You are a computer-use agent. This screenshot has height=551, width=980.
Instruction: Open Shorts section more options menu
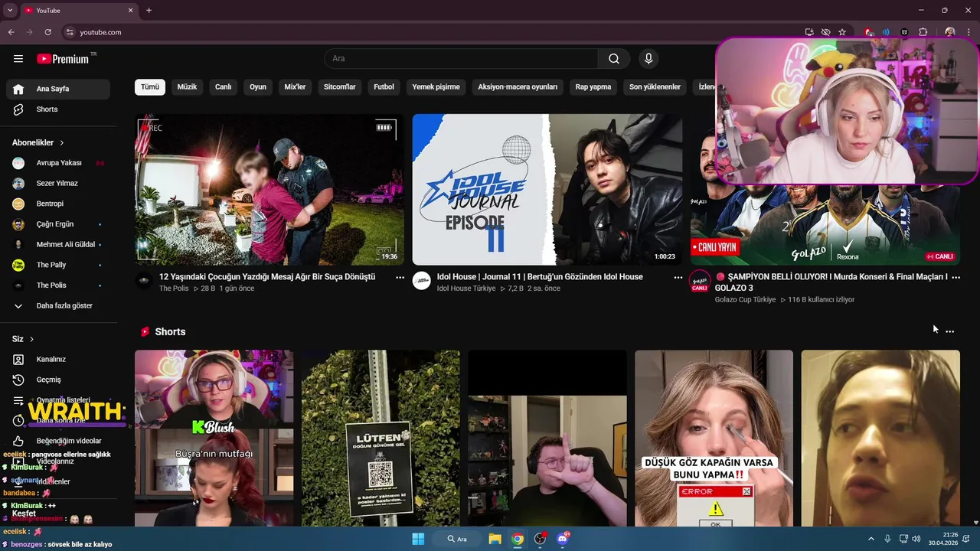[949, 331]
